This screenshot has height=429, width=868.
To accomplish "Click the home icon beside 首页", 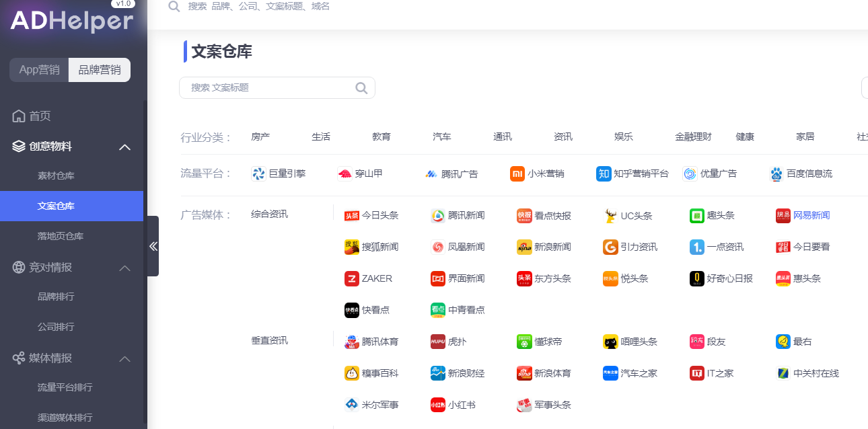I will 17,116.
